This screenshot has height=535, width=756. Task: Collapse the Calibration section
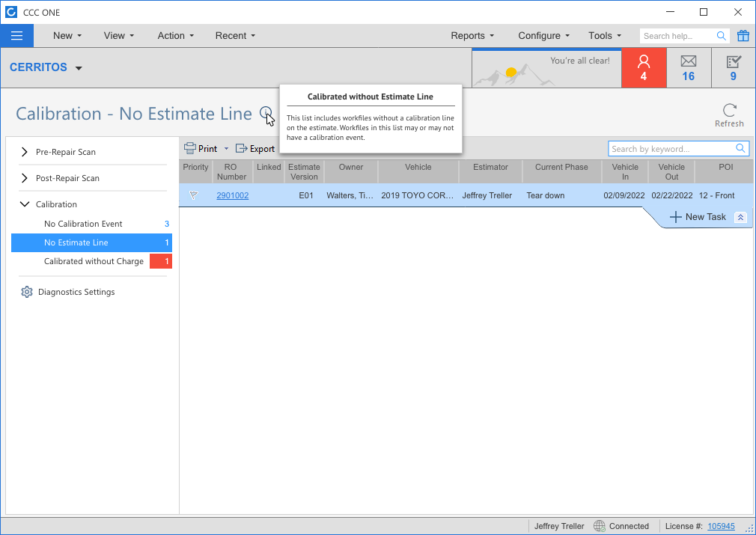(25, 204)
